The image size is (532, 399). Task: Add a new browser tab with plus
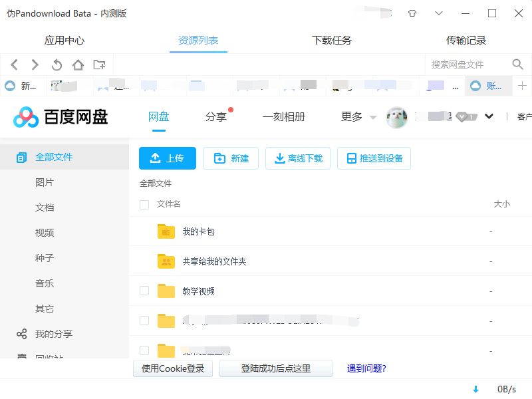522,86
